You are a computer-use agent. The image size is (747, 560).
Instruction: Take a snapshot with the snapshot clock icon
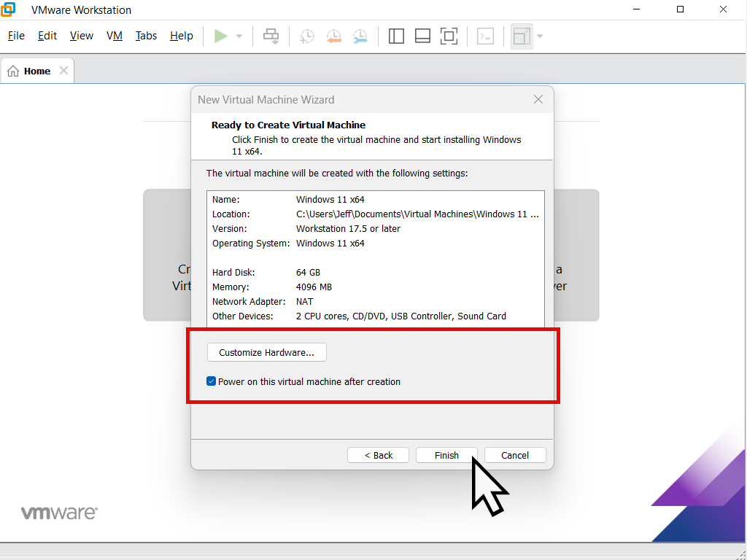[306, 36]
